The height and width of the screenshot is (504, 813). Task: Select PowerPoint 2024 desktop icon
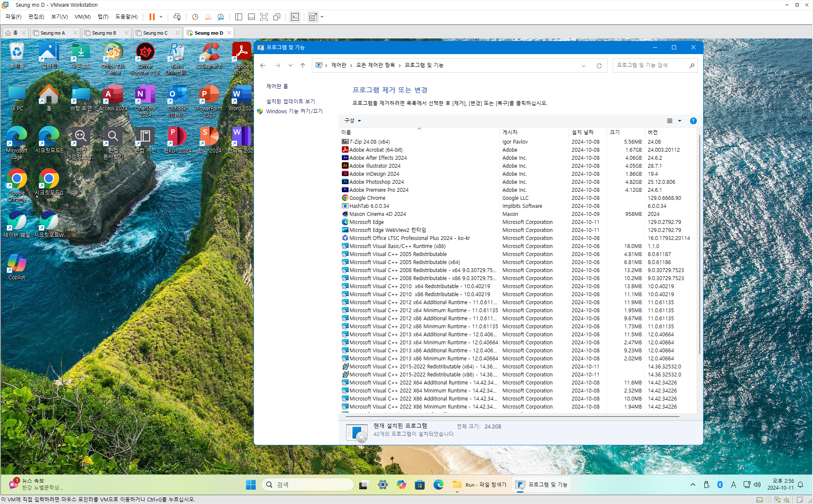[x=209, y=101]
